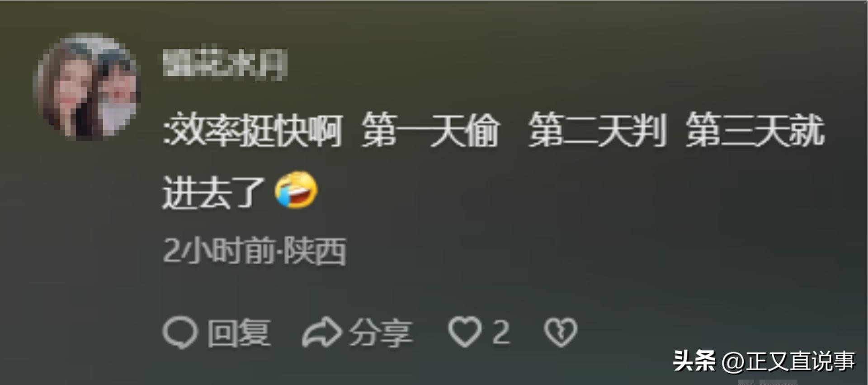The image size is (868, 385).
Task: Click the 回复 text label
Action: tap(239, 333)
